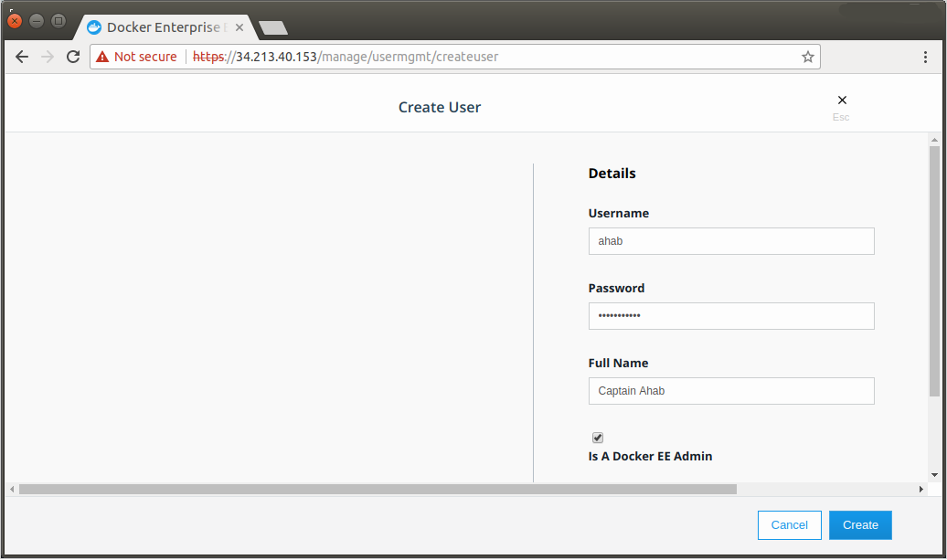Close the Docker Enterprise tab
Screen dimensions: 947x560
tap(239, 27)
